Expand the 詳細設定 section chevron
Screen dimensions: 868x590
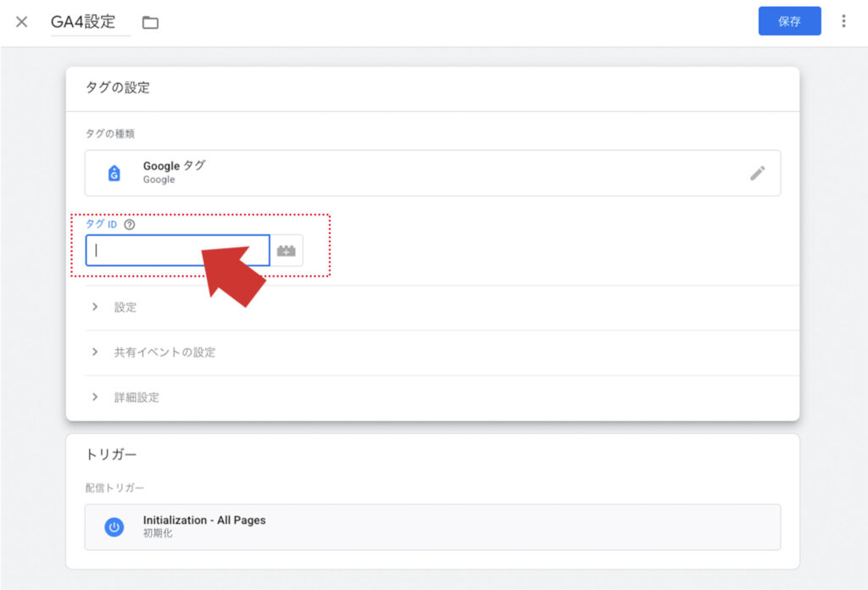point(95,397)
